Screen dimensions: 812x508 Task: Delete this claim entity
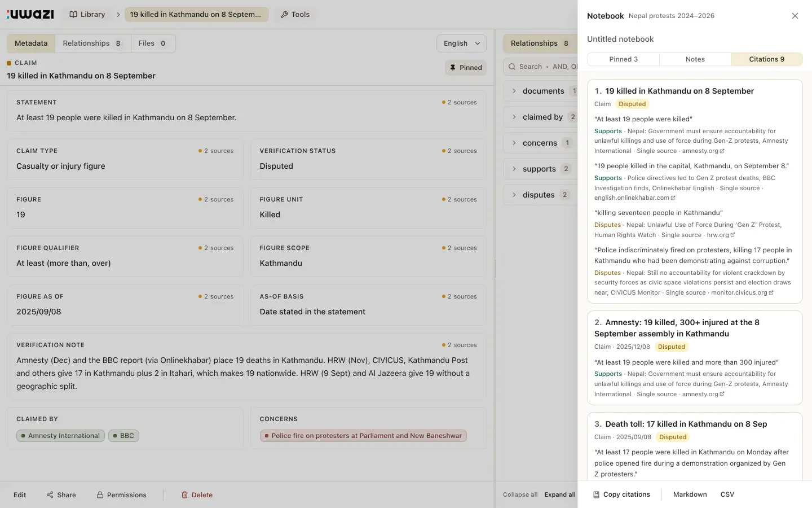point(197,495)
